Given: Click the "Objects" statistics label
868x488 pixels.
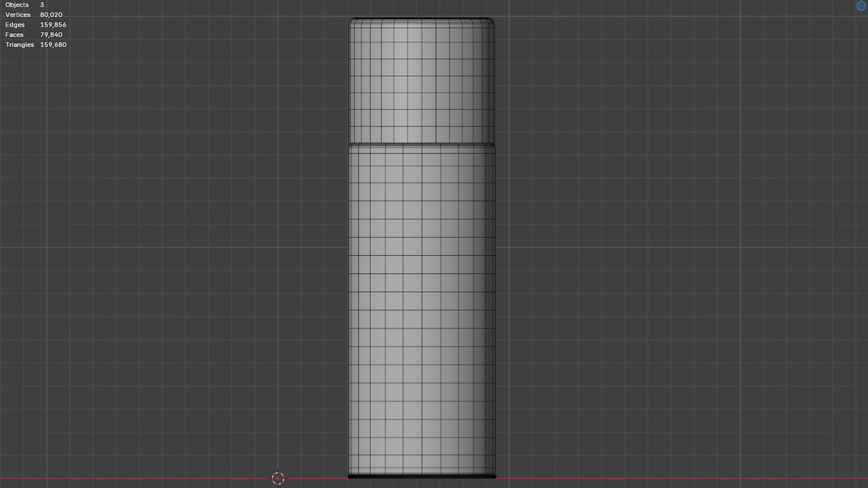Looking at the screenshot, I should point(17,5).
